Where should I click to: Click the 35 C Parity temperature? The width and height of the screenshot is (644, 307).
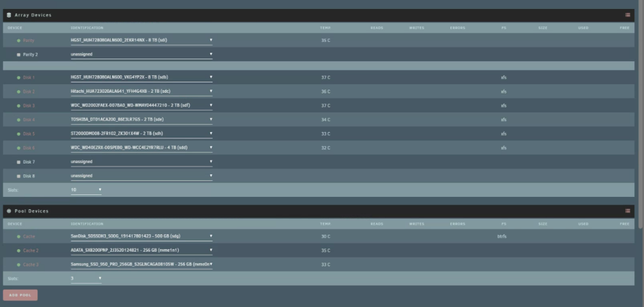pyautogui.click(x=326, y=41)
